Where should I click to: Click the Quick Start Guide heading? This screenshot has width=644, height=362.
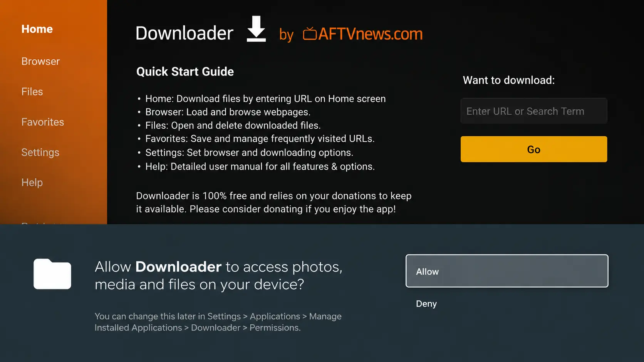click(185, 72)
